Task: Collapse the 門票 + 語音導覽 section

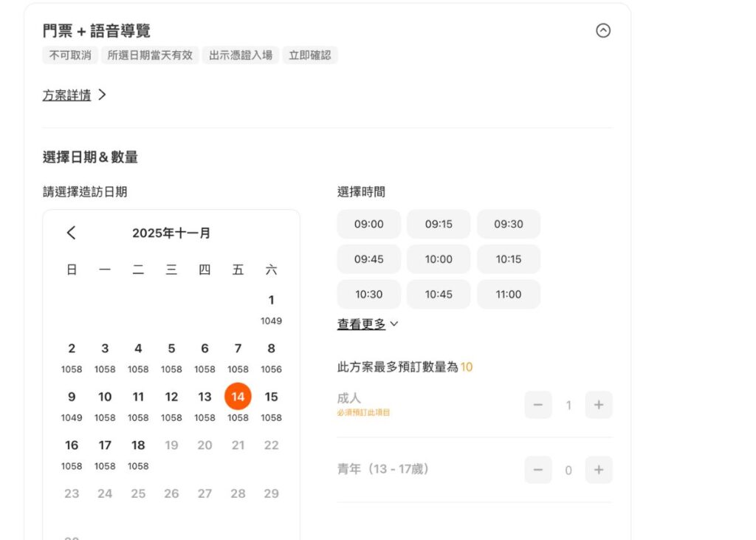Action: [604, 31]
